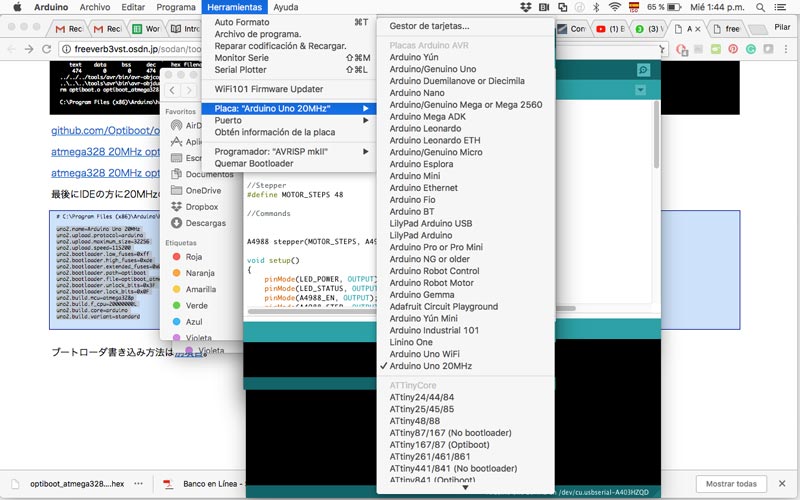Open Gestor de tarjetas...
This screenshot has width=800, height=500.
point(429,26)
